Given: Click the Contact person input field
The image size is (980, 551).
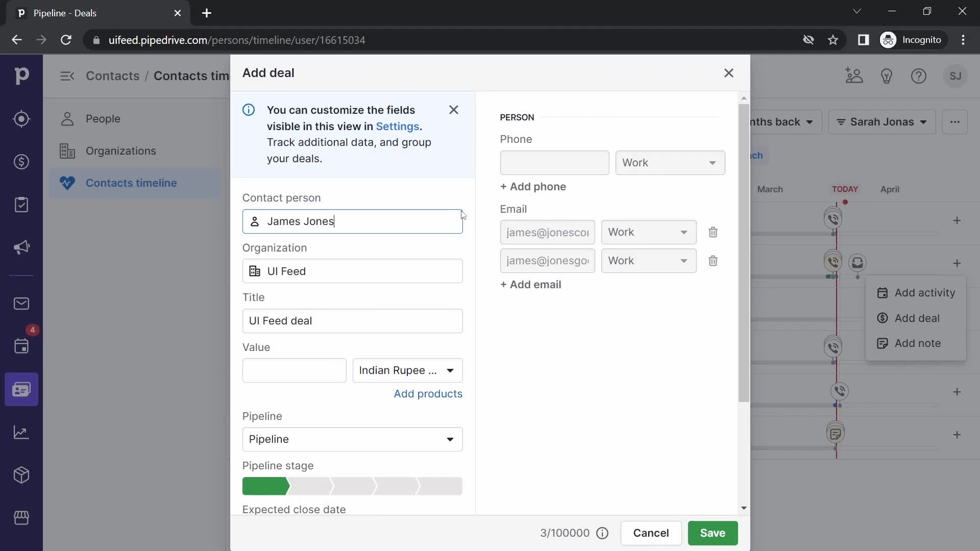Looking at the screenshot, I should (x=353, y=221).
